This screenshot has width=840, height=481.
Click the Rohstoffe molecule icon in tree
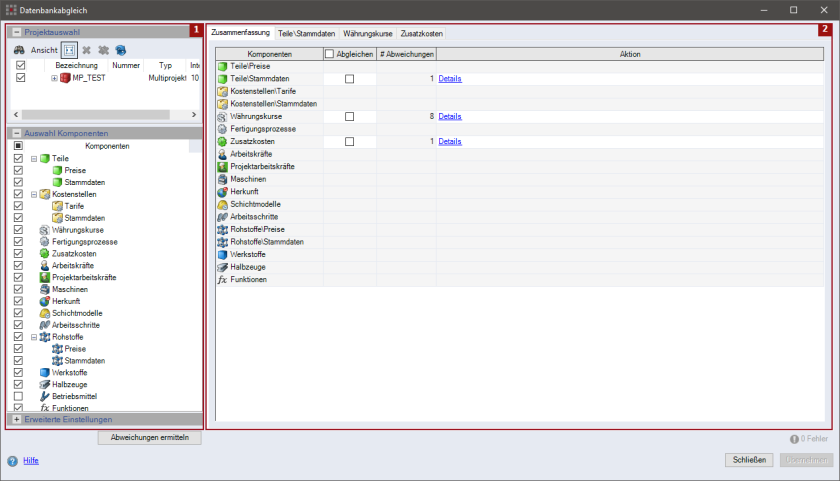[x=45, y=337]
